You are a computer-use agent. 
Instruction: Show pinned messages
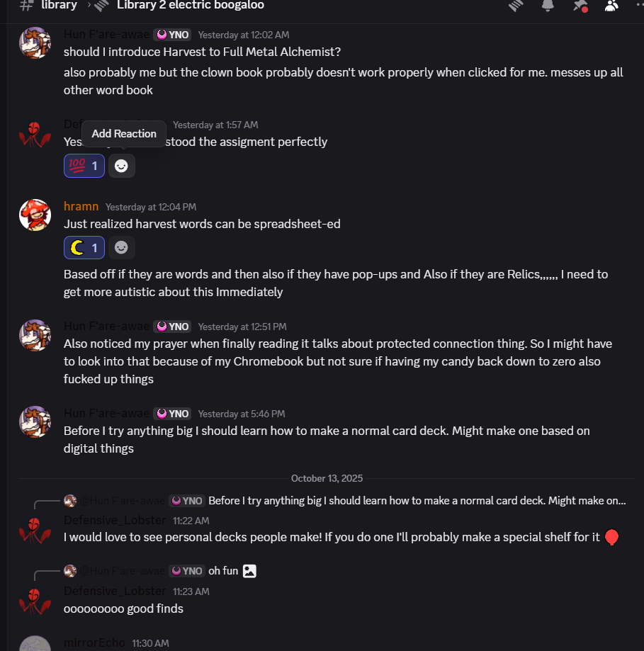(580, 6)
